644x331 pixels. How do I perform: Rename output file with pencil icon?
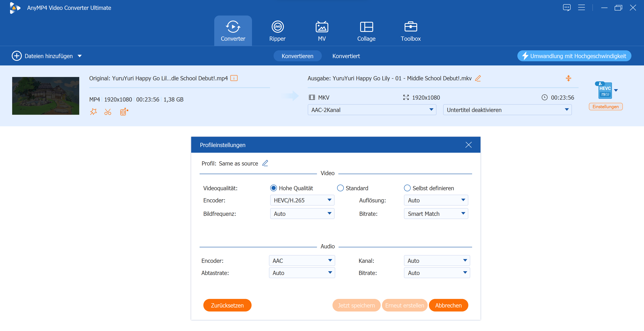[x=478, y=78]
